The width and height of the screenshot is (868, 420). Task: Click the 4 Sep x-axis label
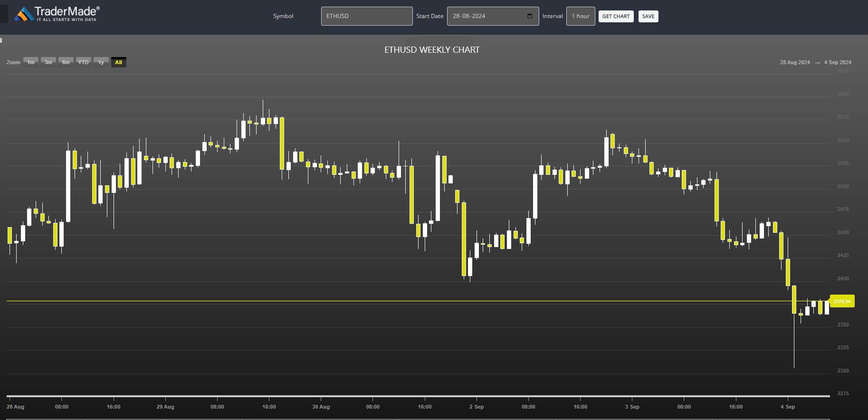[788, 407]
